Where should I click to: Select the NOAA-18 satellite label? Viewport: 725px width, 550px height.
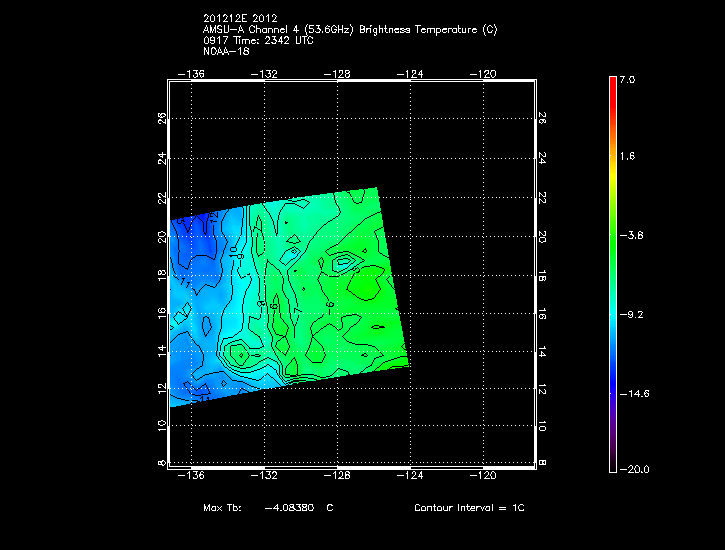pos(226,51)
